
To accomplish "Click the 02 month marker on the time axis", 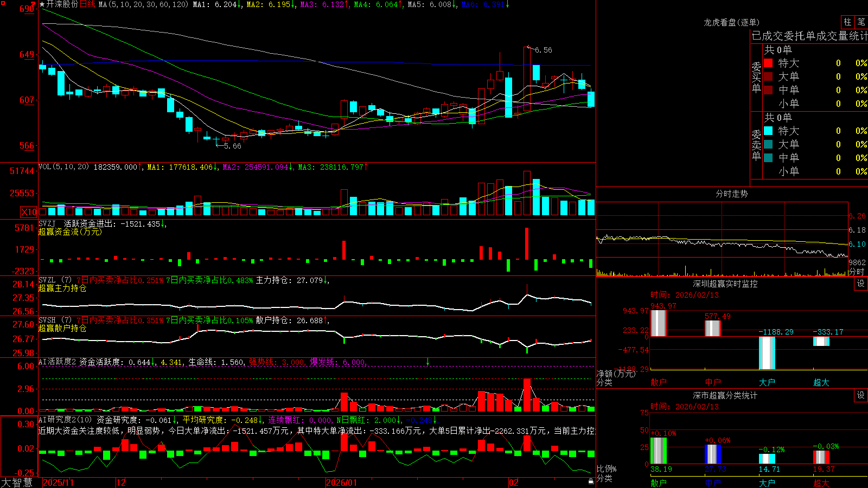I will (514, 483).
